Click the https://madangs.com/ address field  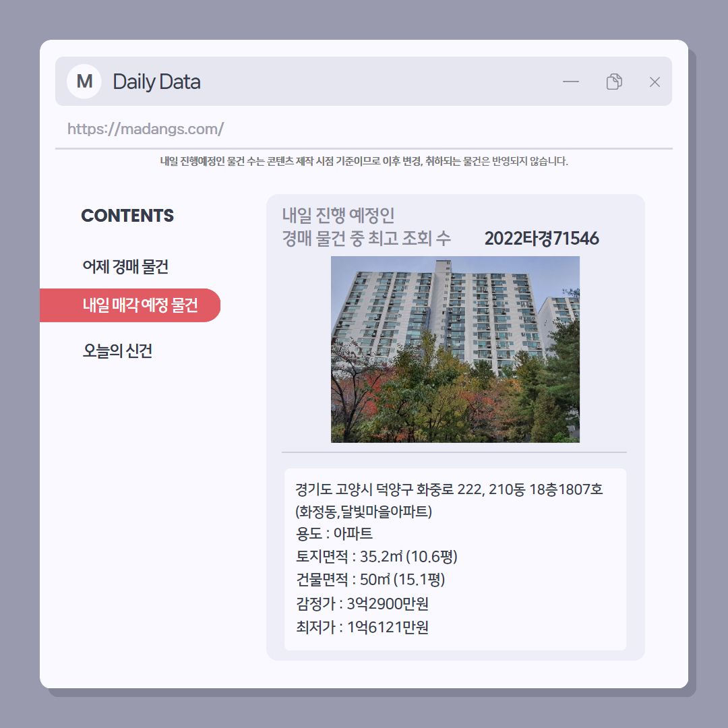363,129
